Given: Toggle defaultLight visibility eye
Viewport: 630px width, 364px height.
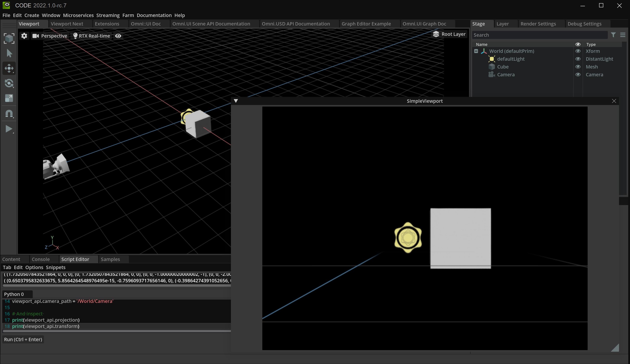Looking at the screenshot, I should (x=578, y=59).
